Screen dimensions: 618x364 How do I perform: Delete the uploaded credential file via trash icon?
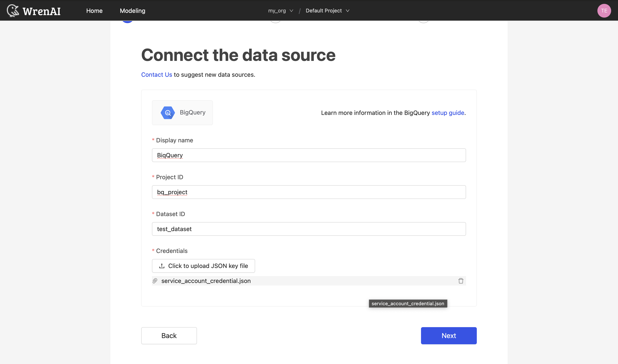tap(461, 281)
